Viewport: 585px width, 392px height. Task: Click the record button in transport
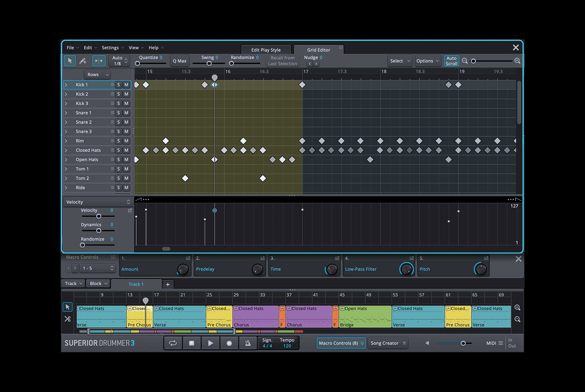229,343
